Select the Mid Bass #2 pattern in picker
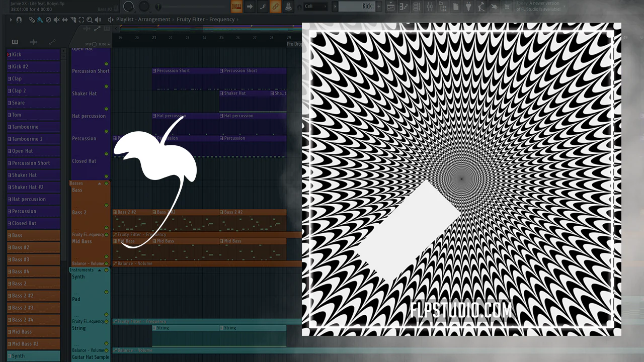Viewport: 644px width, 362px height. [33, 344]
